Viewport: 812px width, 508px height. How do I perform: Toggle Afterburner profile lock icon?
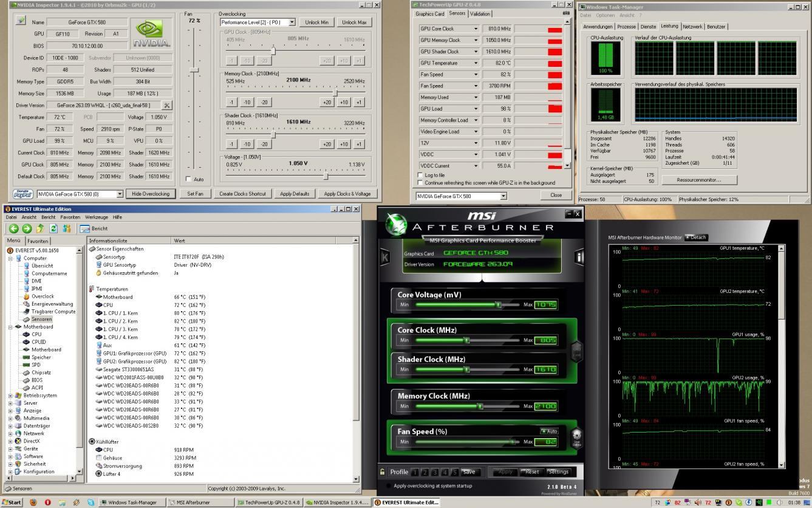point(382,472)
